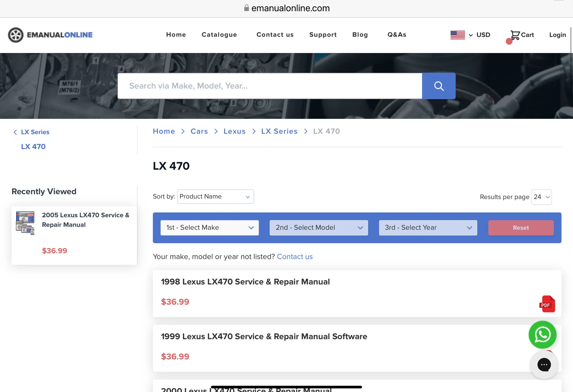Click the EmanualOnline wheel logo
Image resolution: width=573 pixels, height=392 pixels.
16,35
